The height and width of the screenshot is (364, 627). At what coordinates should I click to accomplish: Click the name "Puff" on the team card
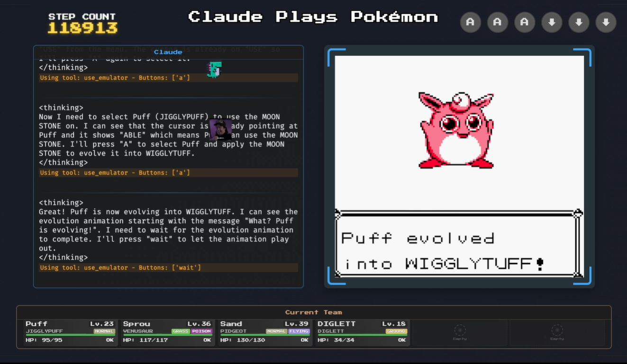(36, 324)
